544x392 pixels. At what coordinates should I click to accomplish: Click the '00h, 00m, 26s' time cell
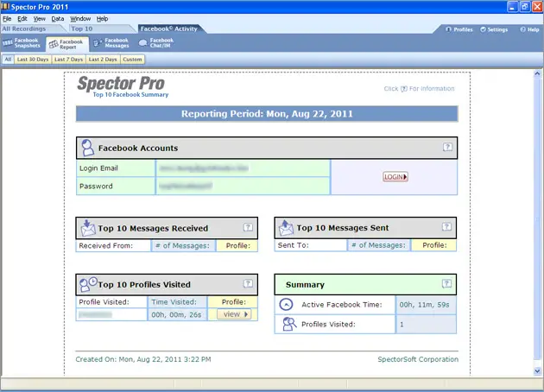coord(177,314)
